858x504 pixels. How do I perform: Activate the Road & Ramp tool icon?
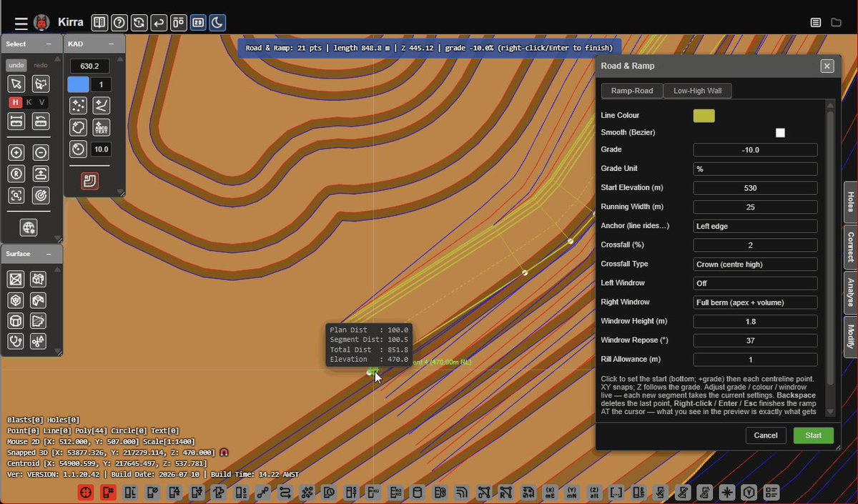[90, 181]
